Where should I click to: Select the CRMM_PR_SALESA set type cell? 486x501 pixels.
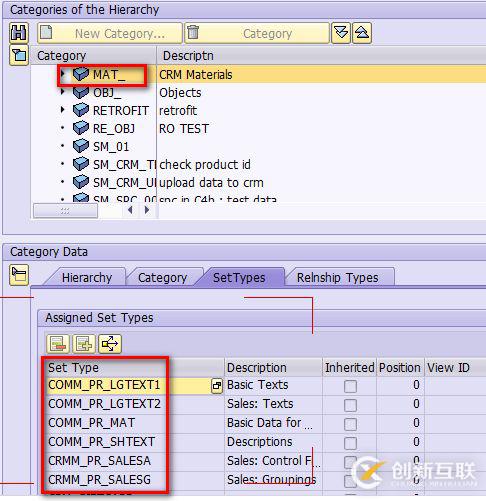134,461
